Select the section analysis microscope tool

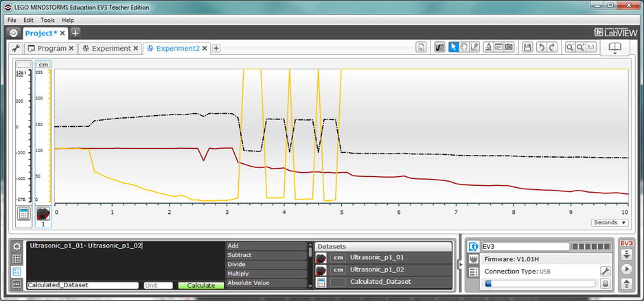click(x=488, y=47)
